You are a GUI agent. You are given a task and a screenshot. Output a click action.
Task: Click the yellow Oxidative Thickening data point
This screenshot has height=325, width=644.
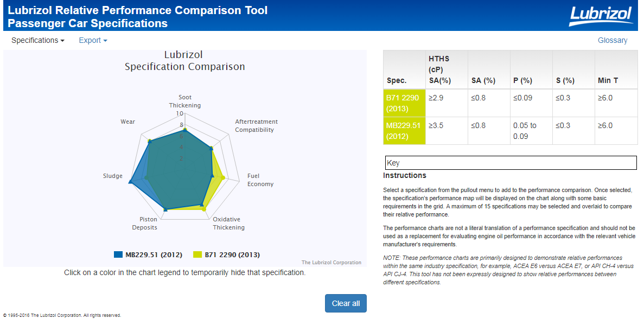coord(203,209)
